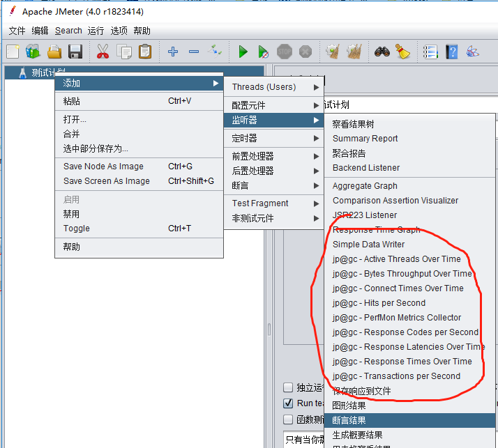Screen dimensions: 498x448
Task: Click the rightmost toolbar icon after Help
Action: [x=473, y=52]
